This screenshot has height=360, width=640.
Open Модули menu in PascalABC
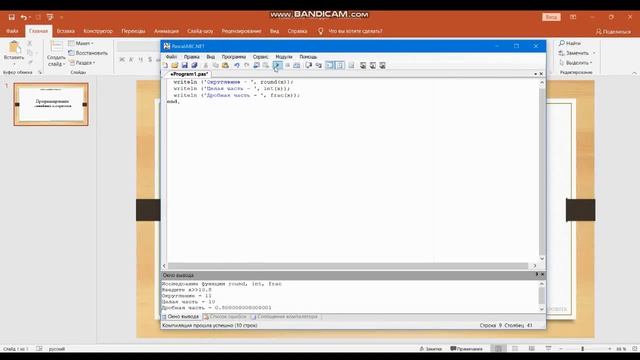click(284, 57)
